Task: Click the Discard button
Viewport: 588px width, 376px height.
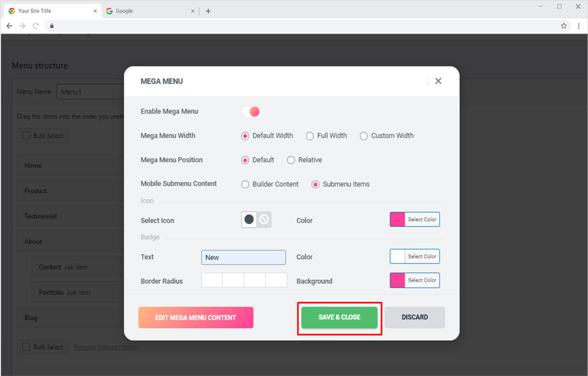Action: click(x=414, y=318)
